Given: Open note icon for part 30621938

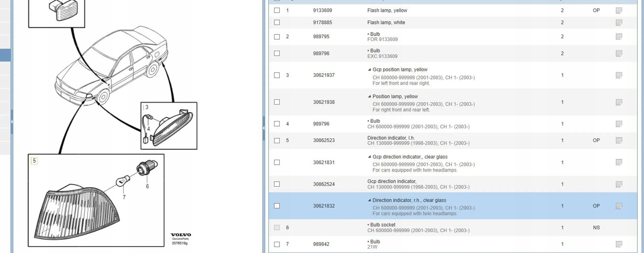Looking at the screenshot, I should tap(619, 102).
